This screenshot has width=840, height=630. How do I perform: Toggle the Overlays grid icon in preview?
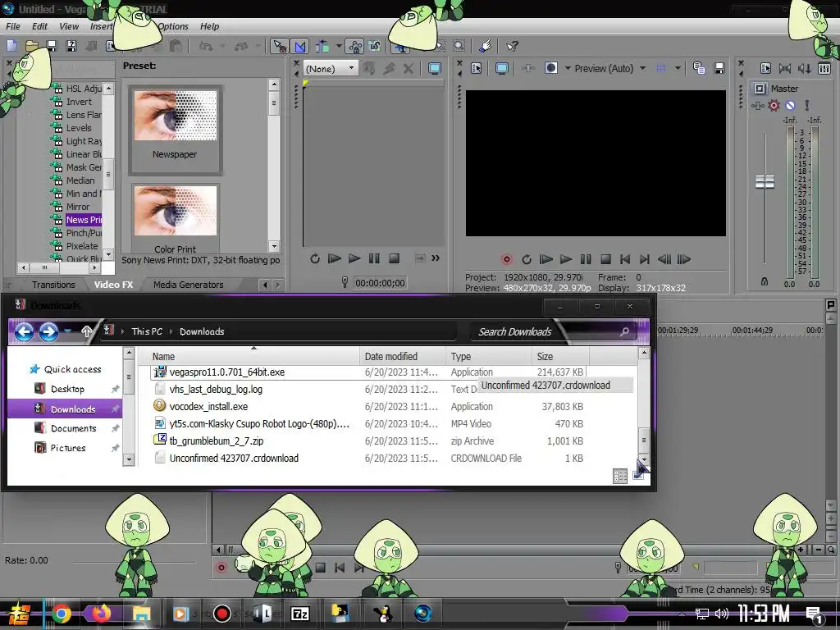click(x=661, y=68)
